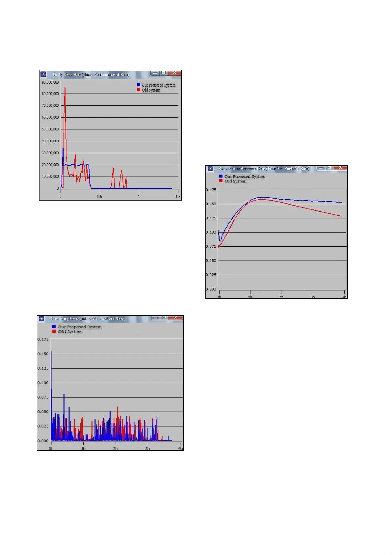This screenshot has height=555, width=392.
Task: Select 'Old System' legend label in Early Drop Bits
Action: 151,90
